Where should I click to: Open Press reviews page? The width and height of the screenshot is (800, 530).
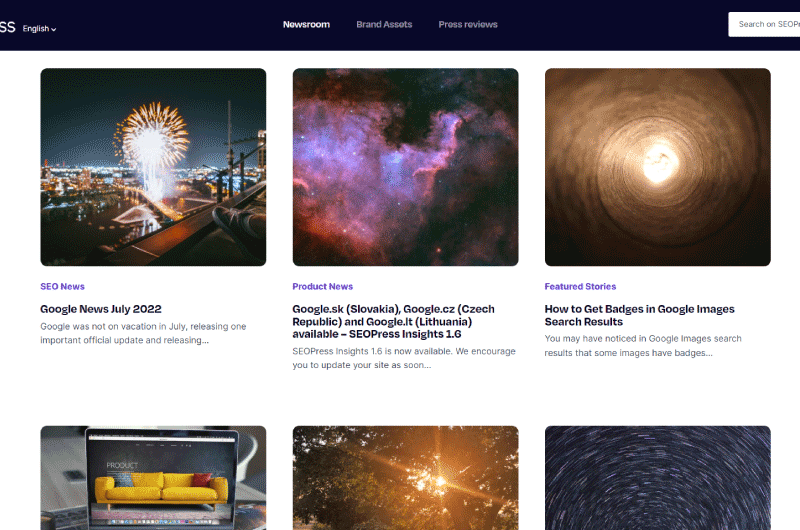(x=468, y=24)
